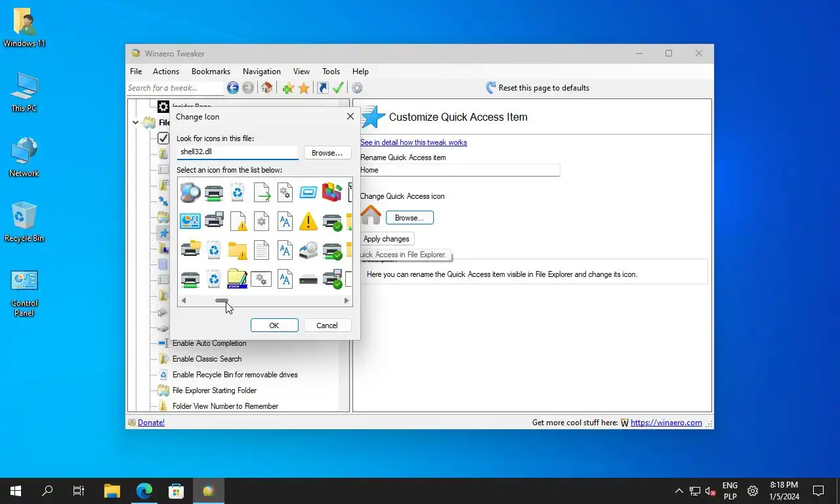Confirm icon selection with OK

pos(274,325)
